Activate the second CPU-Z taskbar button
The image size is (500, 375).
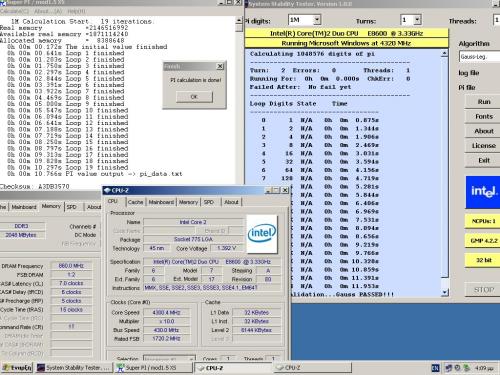(x=313, y=368)
